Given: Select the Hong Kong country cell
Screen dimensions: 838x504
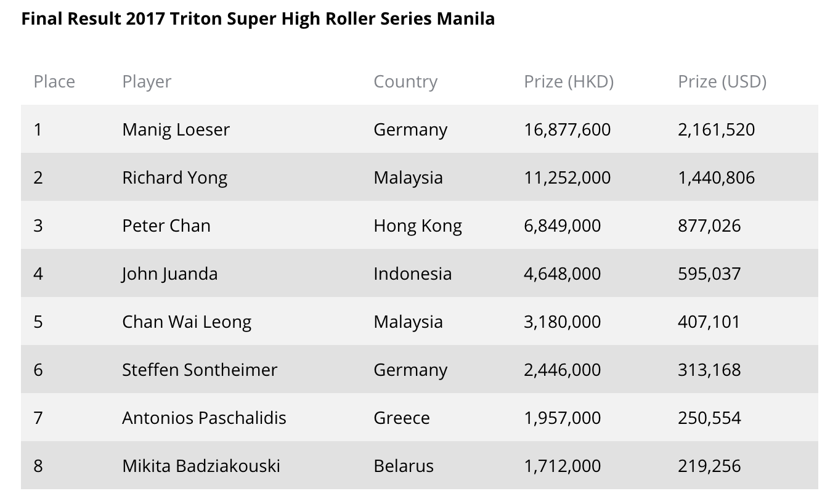Looking at the screenshot, I should tap(418, 226).
